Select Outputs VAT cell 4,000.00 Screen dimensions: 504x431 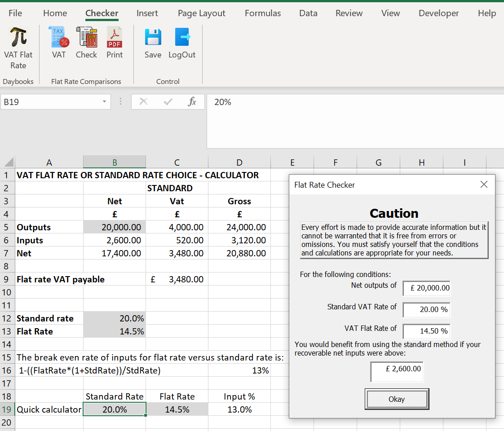(177, 227)
